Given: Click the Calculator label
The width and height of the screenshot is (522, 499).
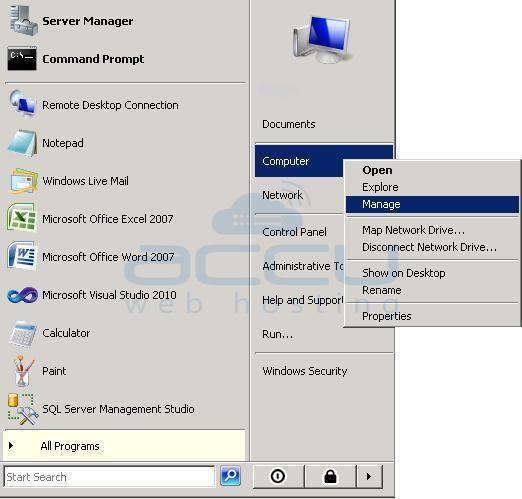Looking at the screenshot, I should coord(66,333).
